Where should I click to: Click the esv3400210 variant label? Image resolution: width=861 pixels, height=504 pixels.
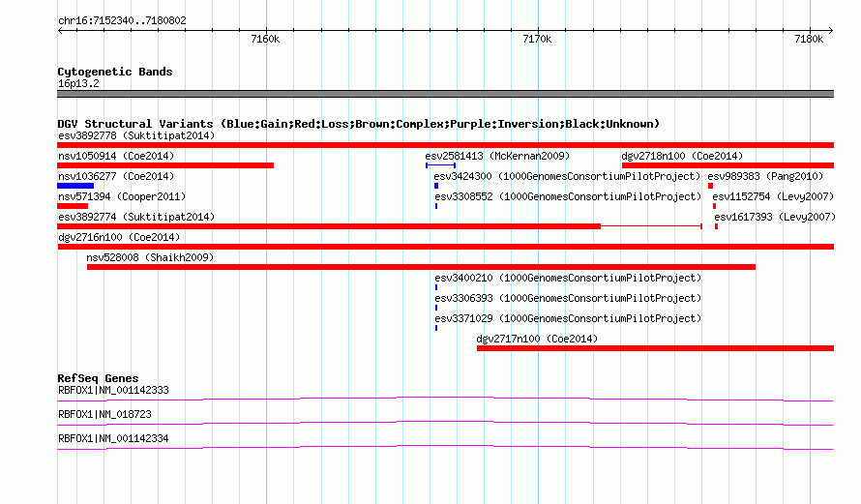click(568, 278)
